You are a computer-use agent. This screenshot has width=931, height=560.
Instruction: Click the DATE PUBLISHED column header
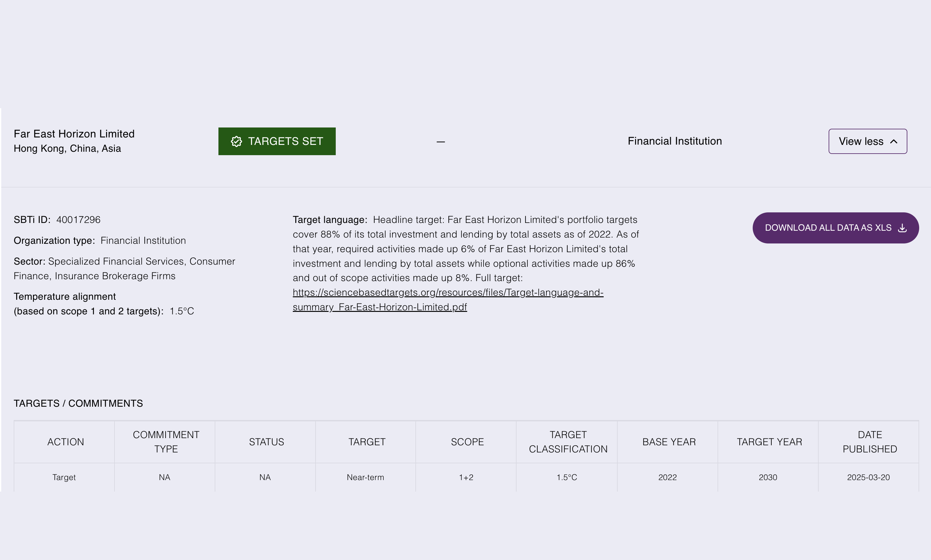(x=869, y=442)
